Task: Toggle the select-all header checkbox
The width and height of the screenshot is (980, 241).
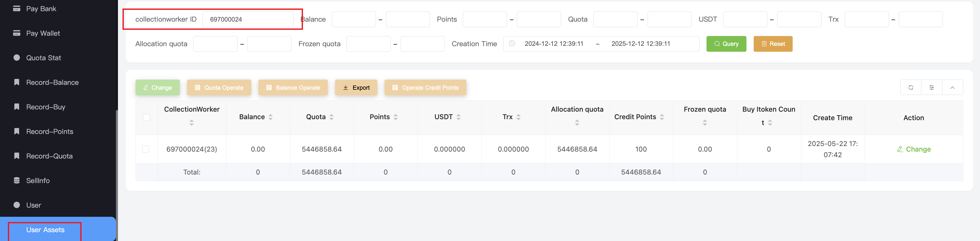Action: tap(146, 118)
